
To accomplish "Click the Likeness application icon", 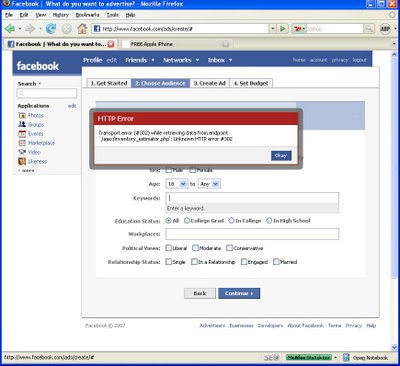I will pyautogui.click(x=22, y=161).
